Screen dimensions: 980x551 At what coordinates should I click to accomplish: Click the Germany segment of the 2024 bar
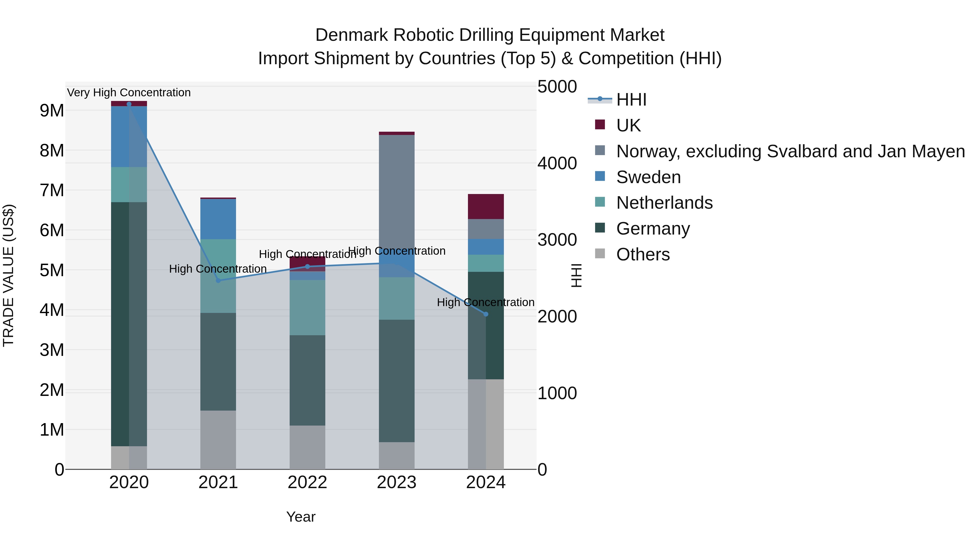point(486,325)
